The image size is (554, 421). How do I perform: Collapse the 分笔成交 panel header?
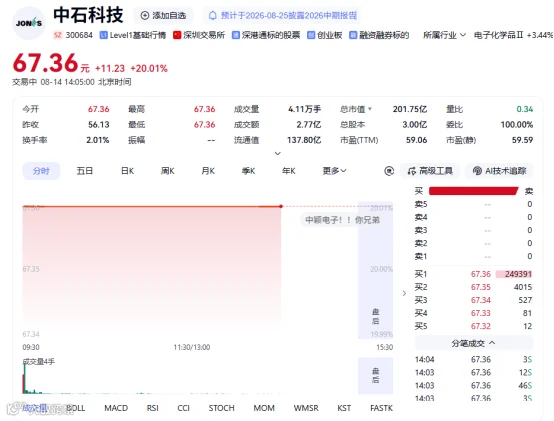(473, 343)
